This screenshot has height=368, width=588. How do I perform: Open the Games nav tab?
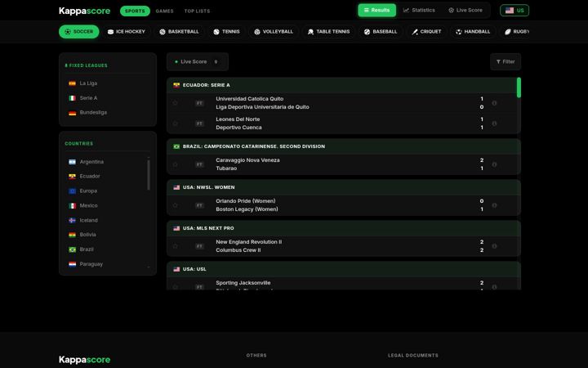click(x=165, y=11)
